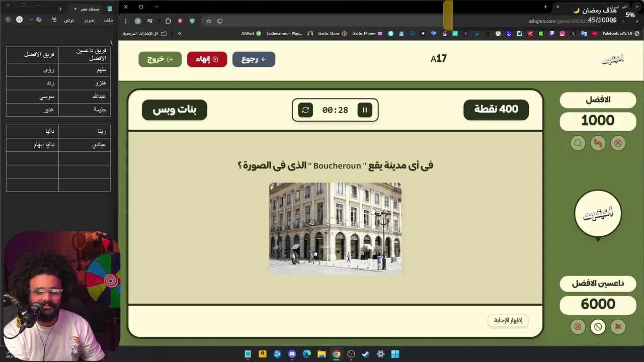
Task: Click the table cell عبادي in Notepad
Action: (85, 145)
